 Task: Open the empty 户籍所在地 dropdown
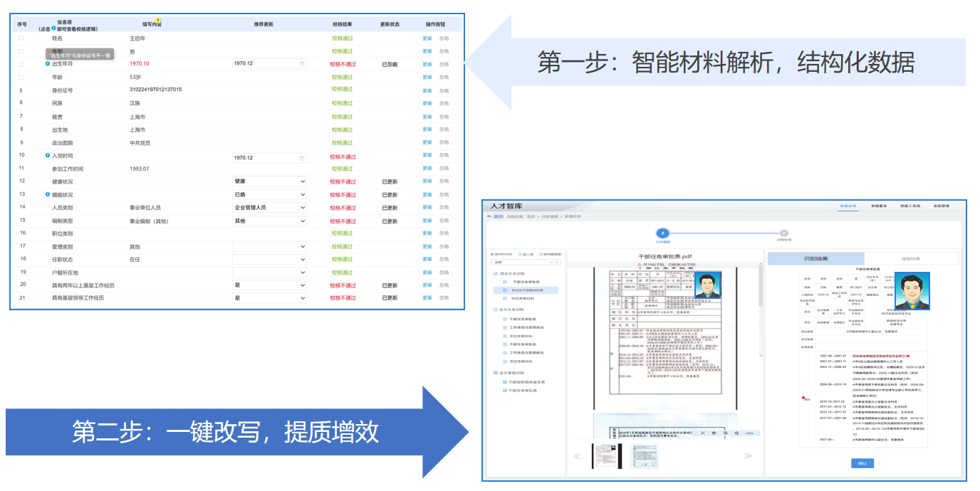(269, 273)
